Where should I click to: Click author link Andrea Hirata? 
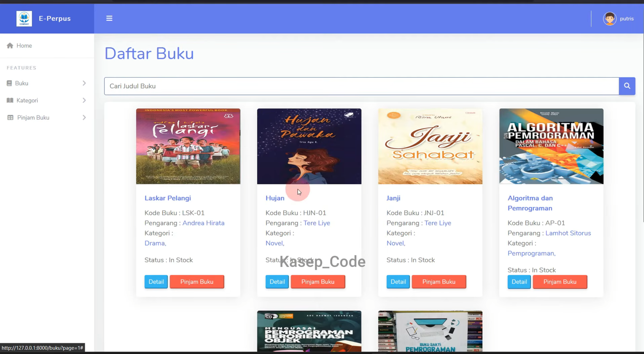point(203,223)
